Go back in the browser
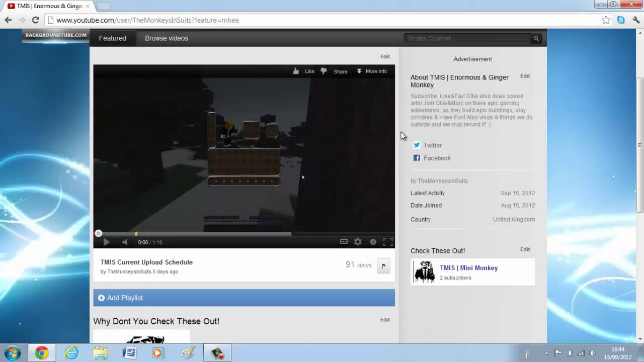Screen dimensions: 644x362 (x=8, y=20)
